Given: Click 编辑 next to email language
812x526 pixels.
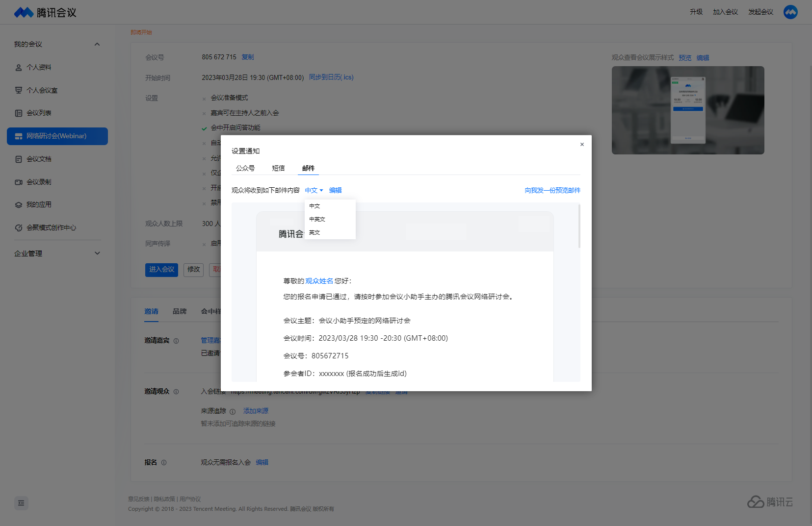Looking at the screenshot, I should [x=335, y=190].
